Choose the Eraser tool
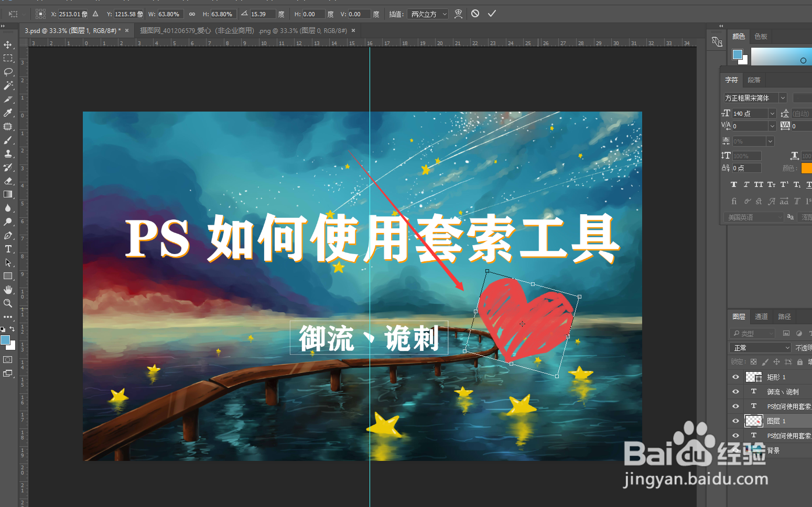The width and height of the screenshot is (812, 507). click(8, 181)
